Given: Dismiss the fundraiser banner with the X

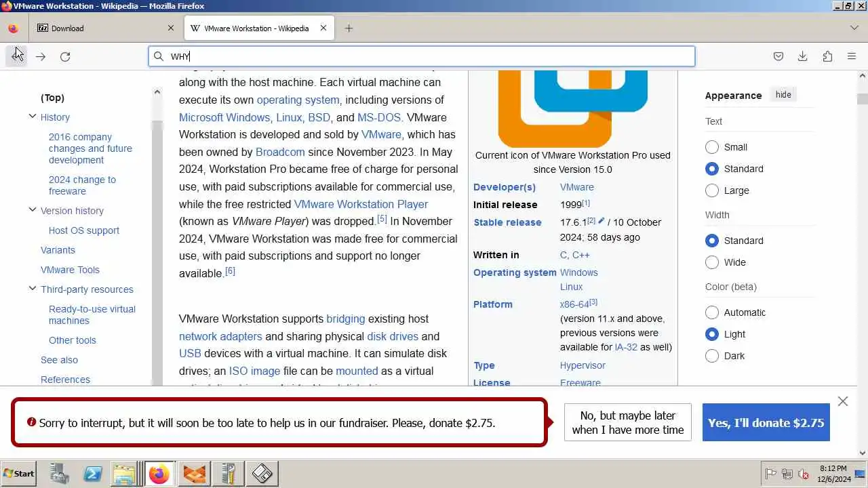Looking at the screenshot, I should pos(843,401).
